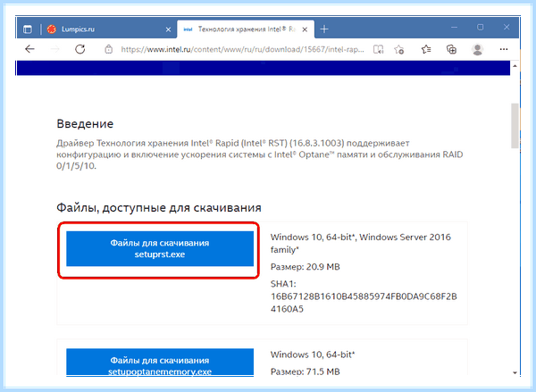Minimize the browser window
The height and width of the screenshot is (392, 536).
pyautogui.click(x=454, y=28)
